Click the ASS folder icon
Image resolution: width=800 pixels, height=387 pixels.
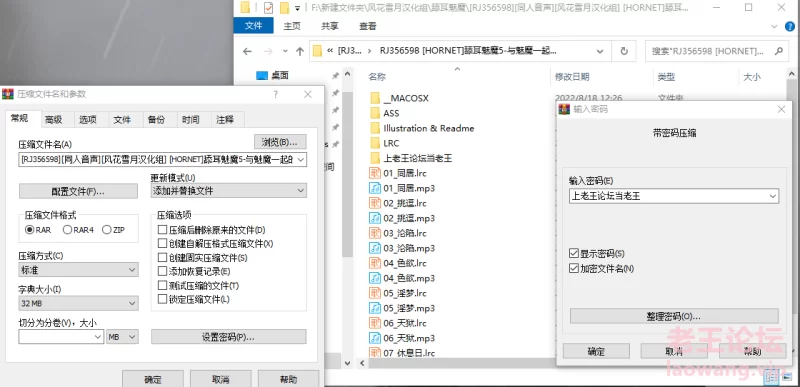[375, 113]
